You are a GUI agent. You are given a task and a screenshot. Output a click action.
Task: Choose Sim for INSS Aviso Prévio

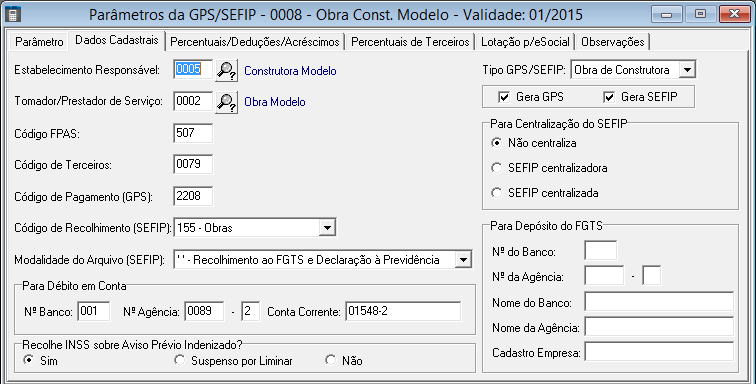[29, 360]
